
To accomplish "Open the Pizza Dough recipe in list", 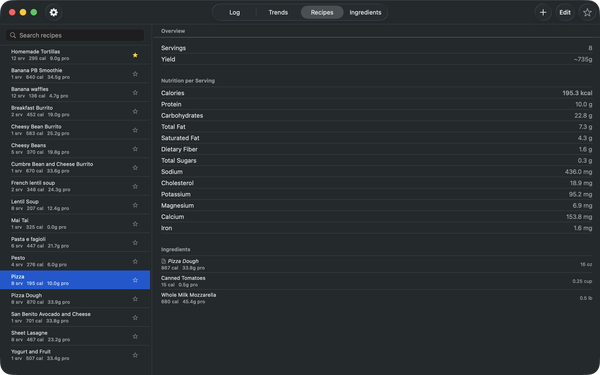I will pos(75,299).
